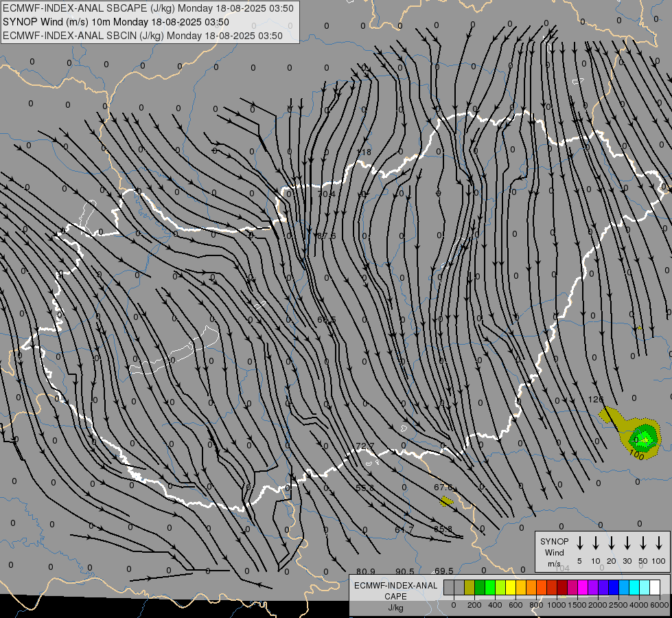Click the green CAPE maximum blob
The width and height of the screenshot is (672, 618).
[x=644, y=438]
